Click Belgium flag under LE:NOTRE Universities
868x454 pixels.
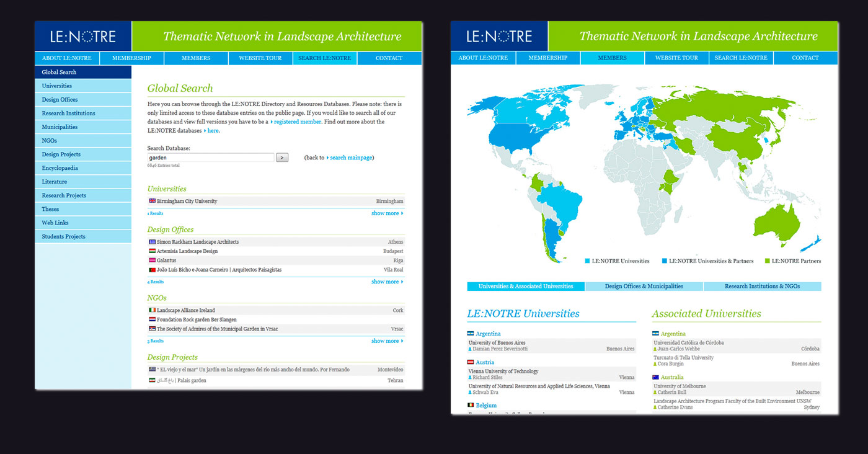[x=471, y=405]
